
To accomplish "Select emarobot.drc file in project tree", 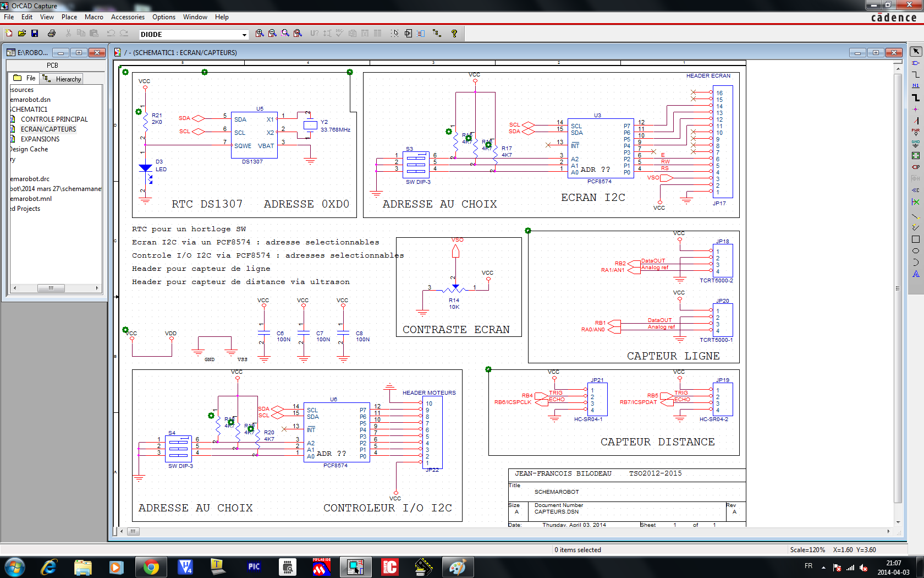I will (x=30, y=179).
